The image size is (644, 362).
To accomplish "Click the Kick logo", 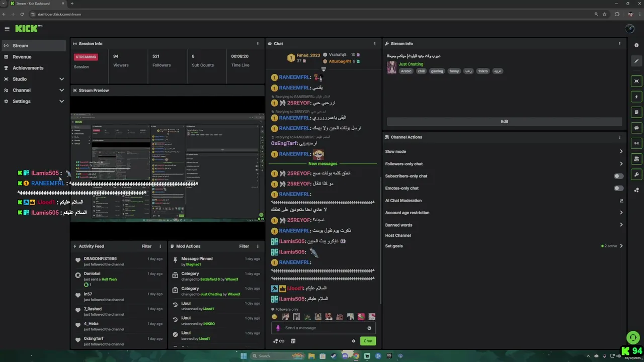I will pyautogui.click(x=28, y=29).
